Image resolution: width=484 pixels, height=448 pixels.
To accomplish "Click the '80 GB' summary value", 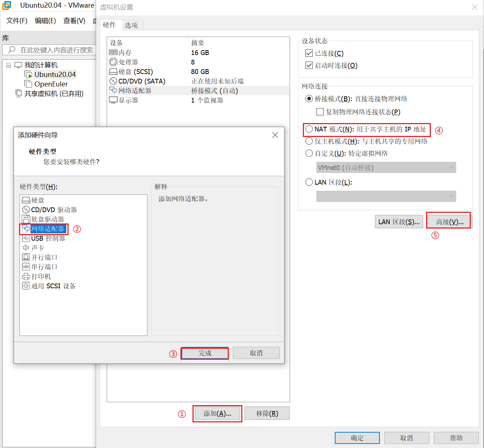I will (x=200, y=71).
